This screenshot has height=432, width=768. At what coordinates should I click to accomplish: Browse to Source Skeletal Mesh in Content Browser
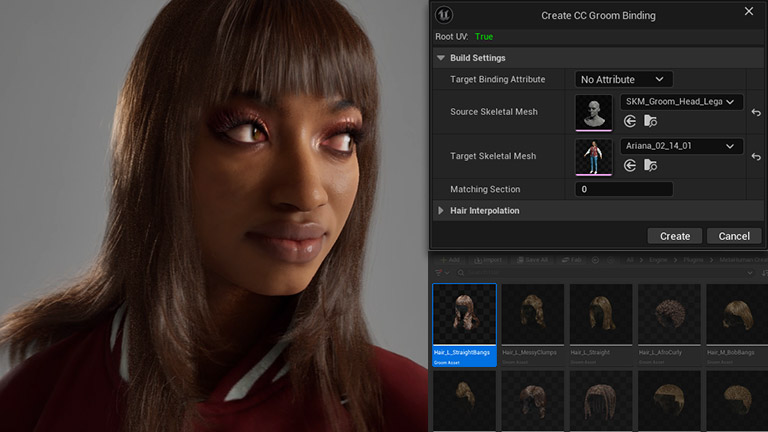pos(650,121)
